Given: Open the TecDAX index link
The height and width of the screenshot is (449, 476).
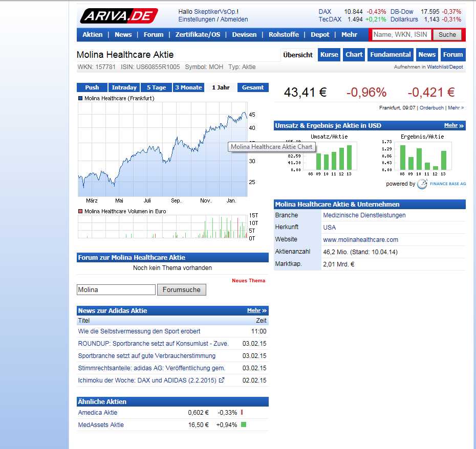Looking at the screenshot, I should [x=330, y=19].
